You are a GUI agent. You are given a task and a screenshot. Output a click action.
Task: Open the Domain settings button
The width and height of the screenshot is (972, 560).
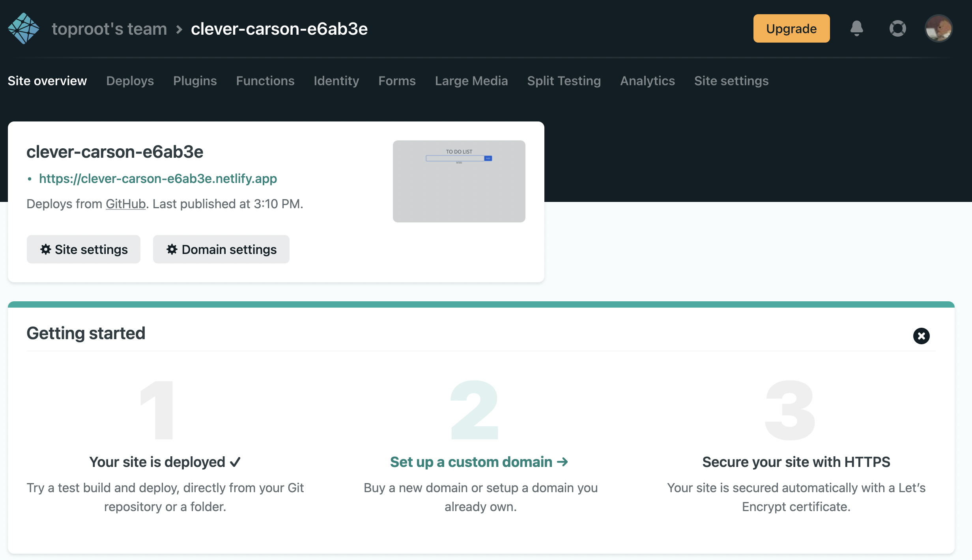point(221,249)
